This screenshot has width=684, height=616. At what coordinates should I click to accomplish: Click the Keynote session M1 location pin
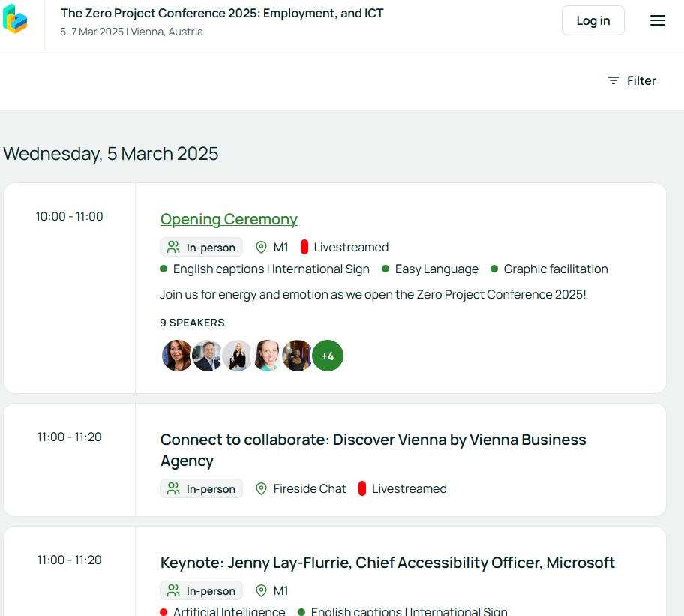click(261, 591)
